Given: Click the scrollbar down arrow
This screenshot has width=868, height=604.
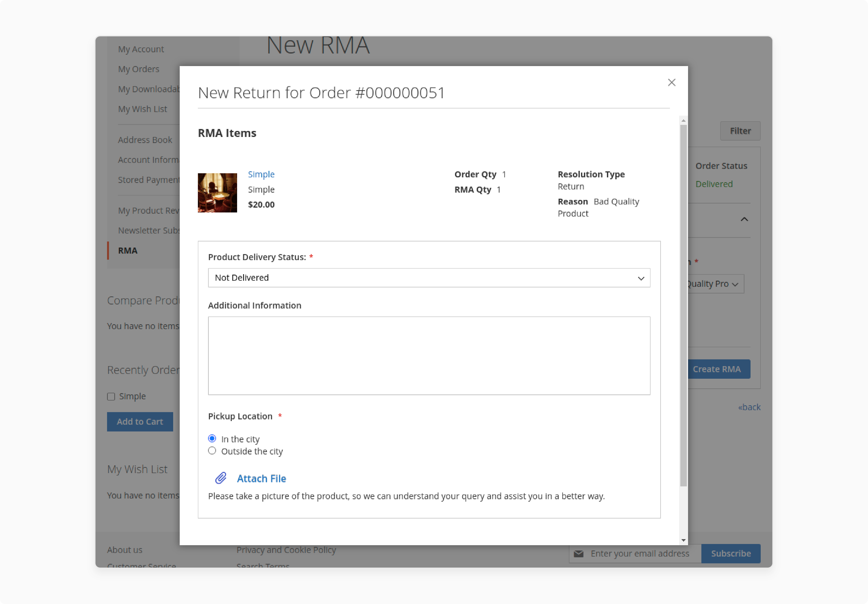Looking at the screenshot, I should [x=683, y=540].
